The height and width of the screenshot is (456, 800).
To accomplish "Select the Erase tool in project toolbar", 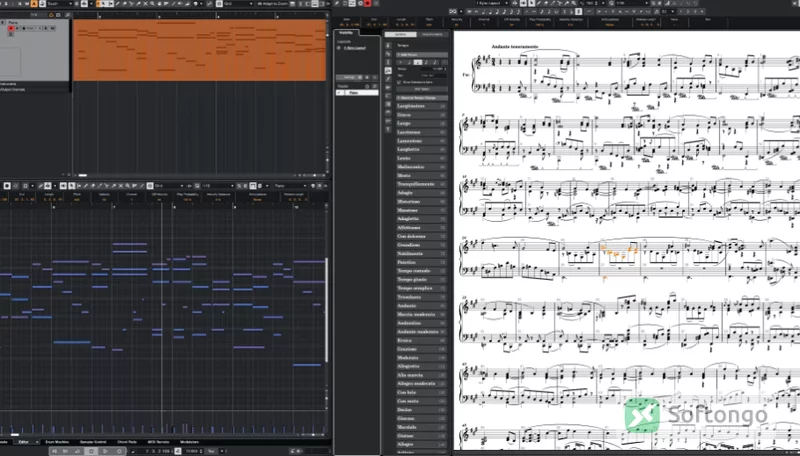I will coord(125,4).
